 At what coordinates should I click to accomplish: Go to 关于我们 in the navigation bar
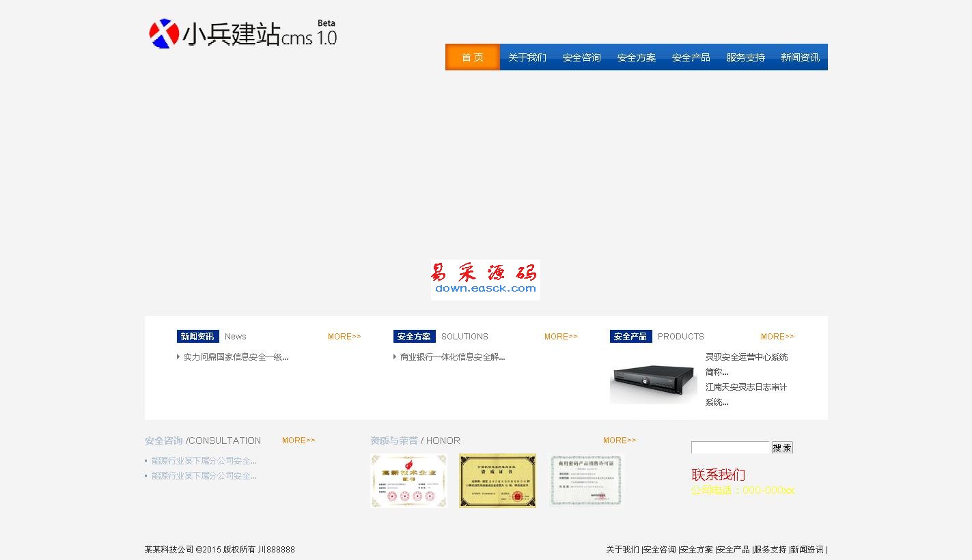click(x=527, y=57)
